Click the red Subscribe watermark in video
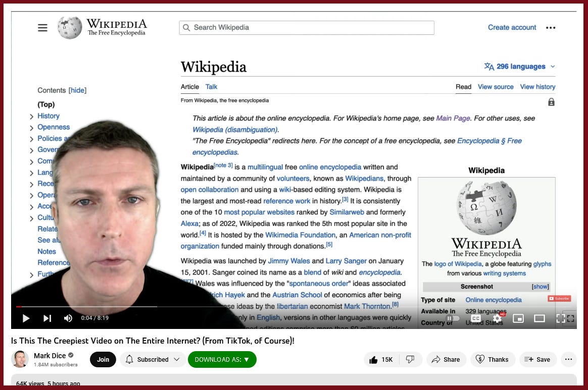The image size is (588, 390). [x=559, y=299]
